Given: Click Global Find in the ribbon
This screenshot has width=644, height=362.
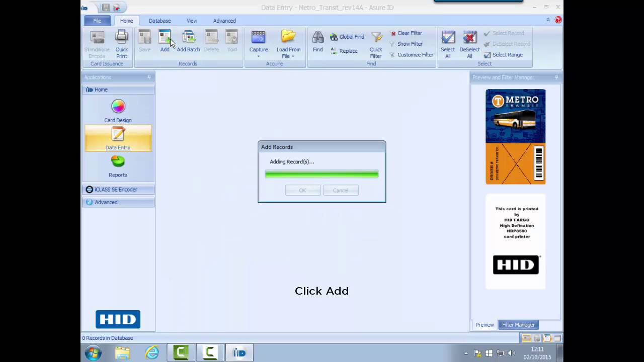Looking at the screenshot, I should click(x=347, y=37).
